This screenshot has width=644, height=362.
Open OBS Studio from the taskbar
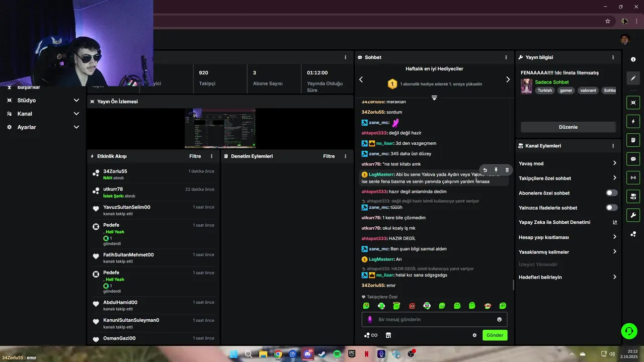pyautogui.click(x=411, y=354)
